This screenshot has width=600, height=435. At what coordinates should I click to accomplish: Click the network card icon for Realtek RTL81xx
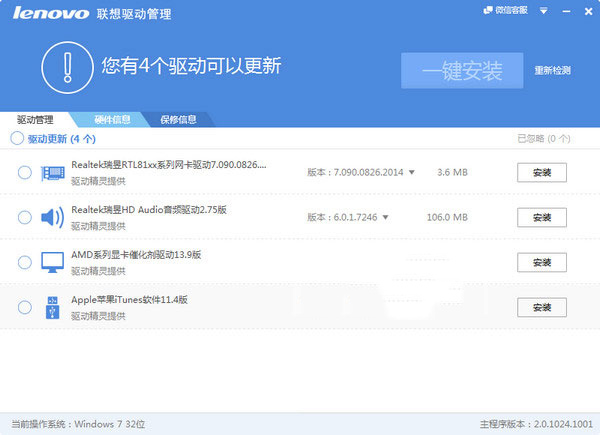point(52,173)
